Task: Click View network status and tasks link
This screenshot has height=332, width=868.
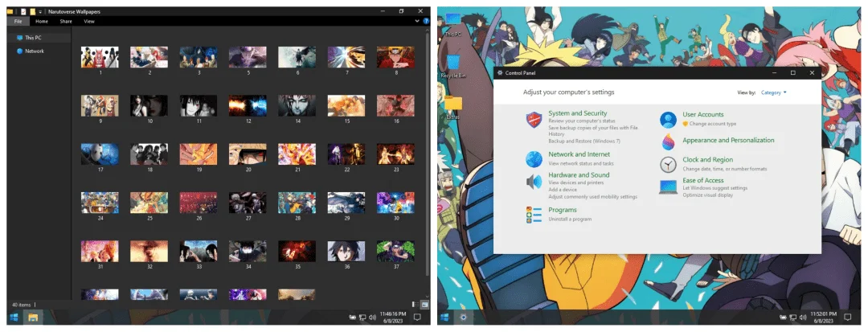Action: pyautogui.click(x=581, y=163)
